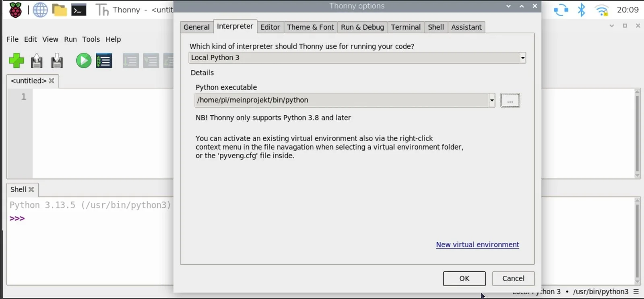Screen dimensions: 644x299
Task: Click the Save file toolbar icon
Action: [57, 61]
